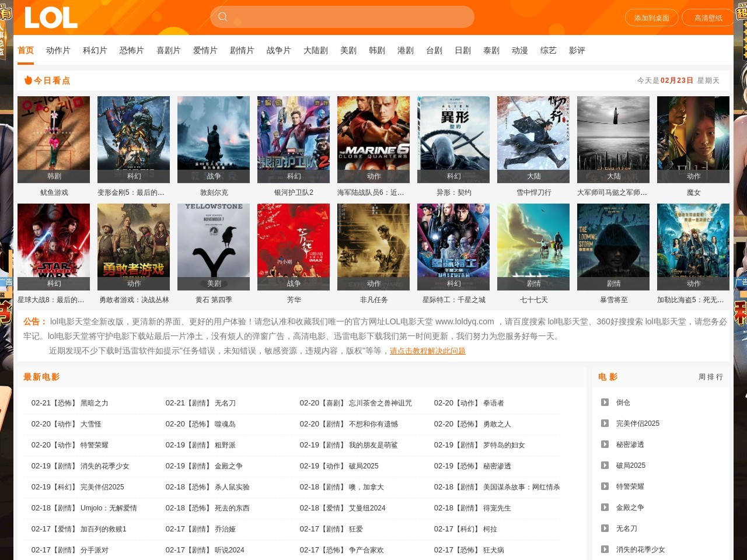
Task: Open the 黑暗之力 movie link
Action: coord(95,403)
